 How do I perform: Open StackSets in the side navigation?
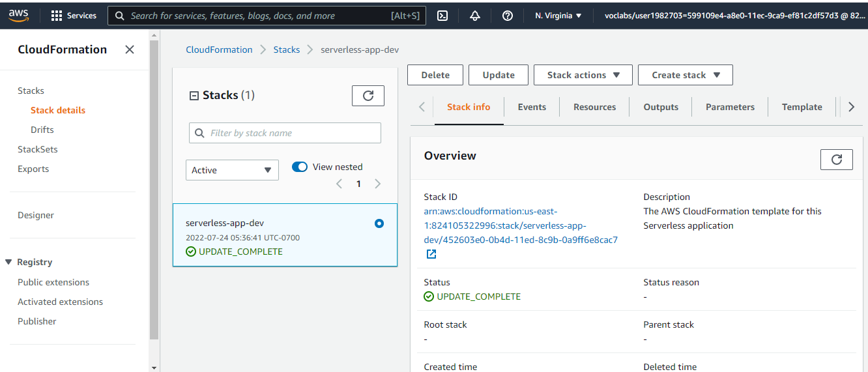(38, 149)
